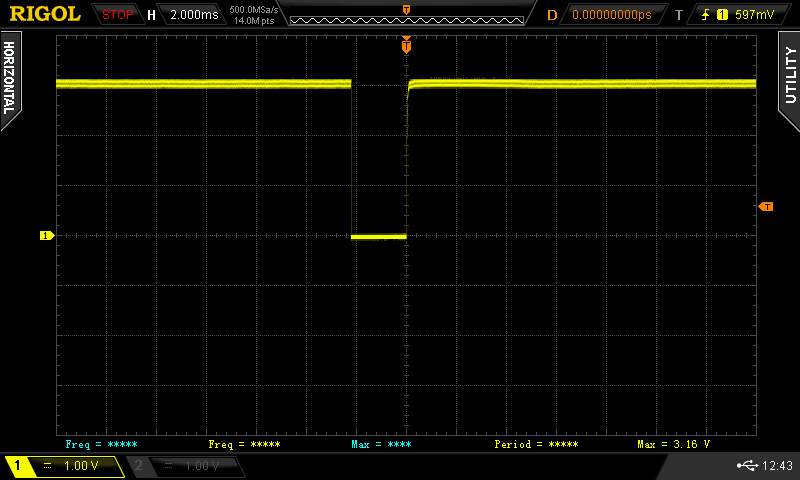
Task: Click the Period measurement readout
Action: [x=536, y=443]
